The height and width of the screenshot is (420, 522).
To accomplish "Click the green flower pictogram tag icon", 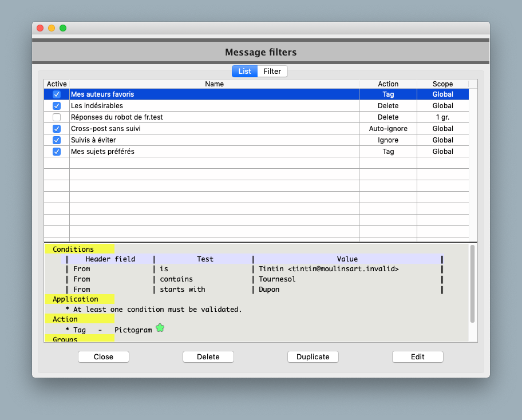I will [x=160, y=328].
